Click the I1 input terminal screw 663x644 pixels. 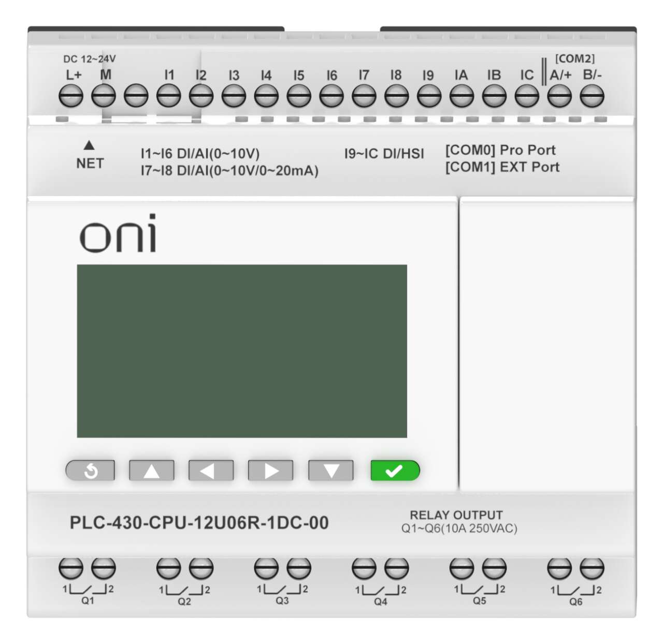(169, 96)
